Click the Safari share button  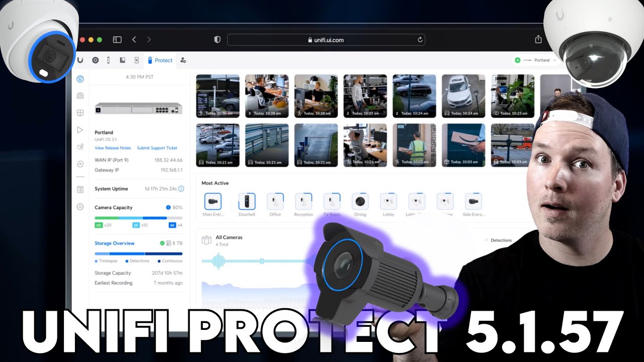[538, 39]
